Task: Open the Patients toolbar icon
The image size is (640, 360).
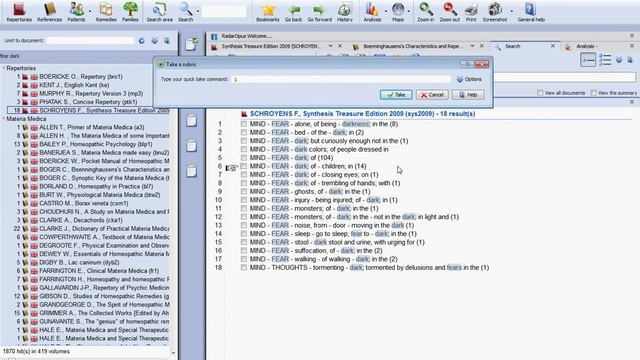Action: (76, 11)
